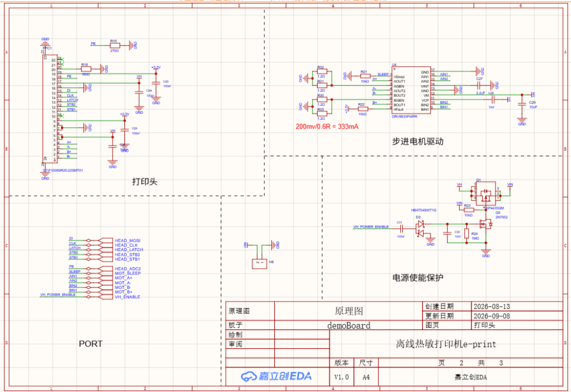Select the Q3 2N7002 transistor symbol
The image size is (571, 392).
[486, 225]
